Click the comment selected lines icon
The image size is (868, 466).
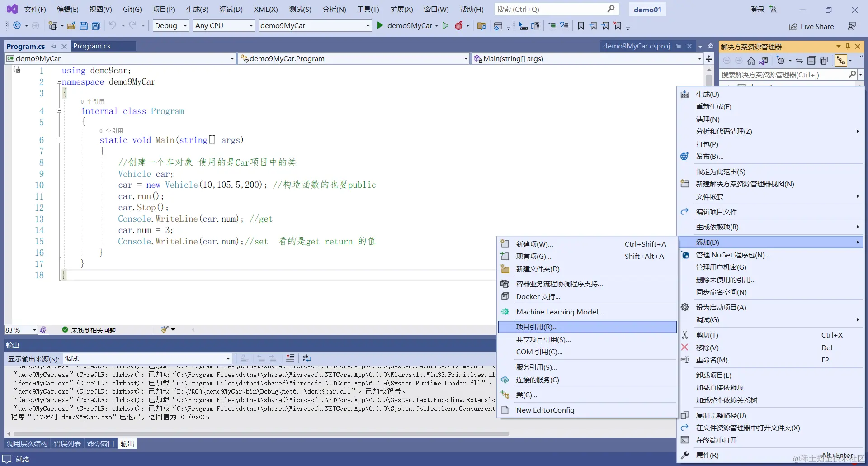point(552,26)
